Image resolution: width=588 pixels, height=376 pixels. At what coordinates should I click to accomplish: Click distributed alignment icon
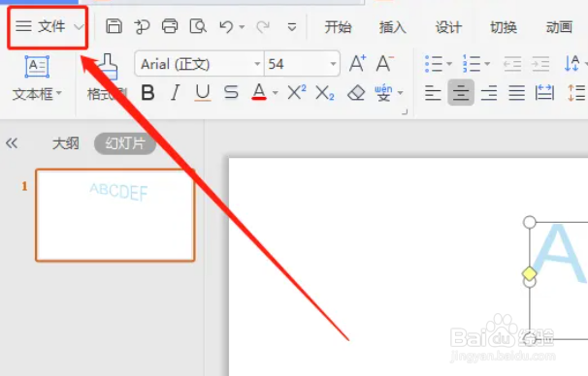pos(545,92)
